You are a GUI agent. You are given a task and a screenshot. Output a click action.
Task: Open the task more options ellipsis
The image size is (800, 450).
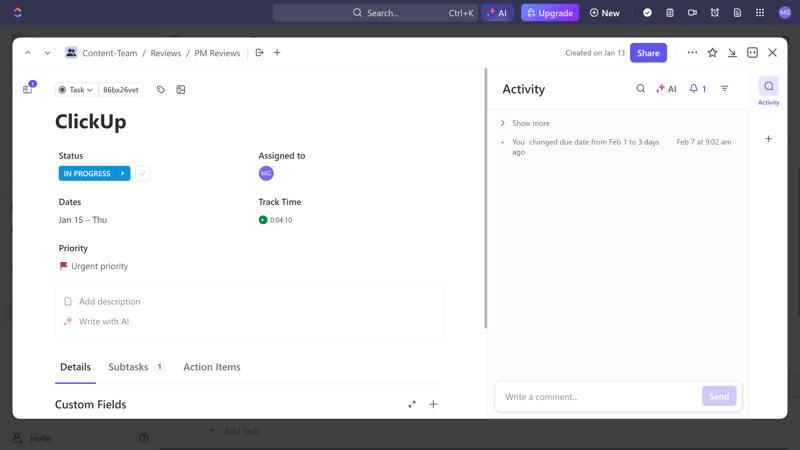point(692,53)
